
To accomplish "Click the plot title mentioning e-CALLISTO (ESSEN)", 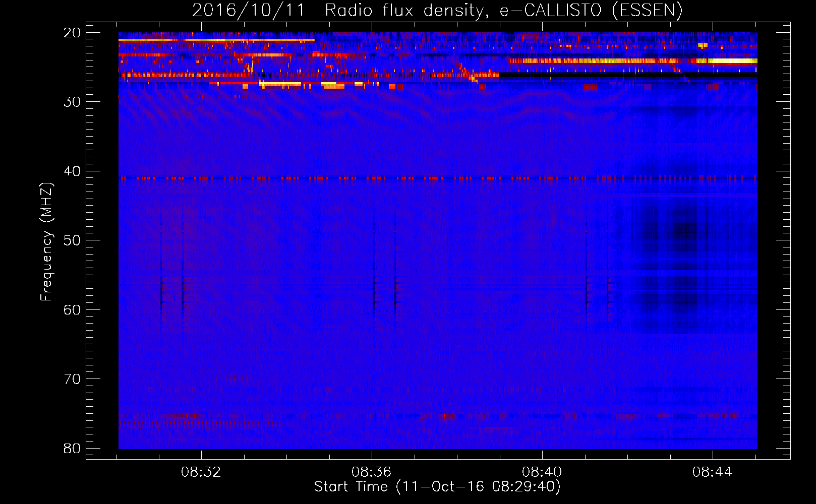I will 437,10.
